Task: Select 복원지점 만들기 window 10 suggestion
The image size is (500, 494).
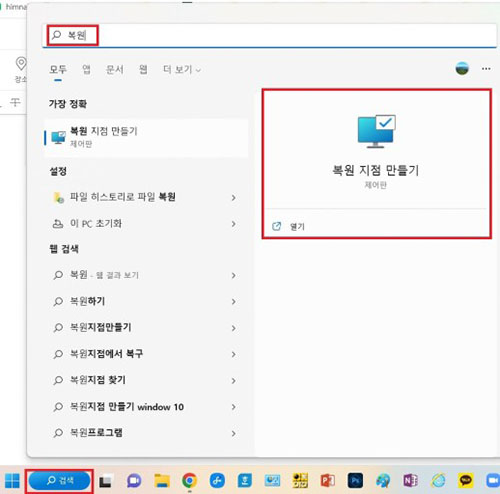Action: click(146, 407)
